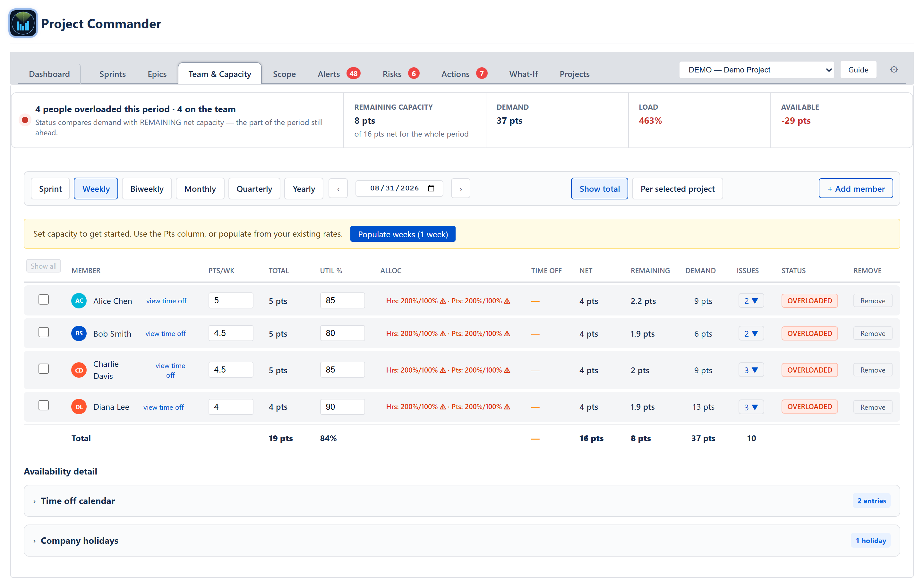Screen dimensions: 924x588
Task: View time off for Charlie Davis
Action: (x=170, y=370)
